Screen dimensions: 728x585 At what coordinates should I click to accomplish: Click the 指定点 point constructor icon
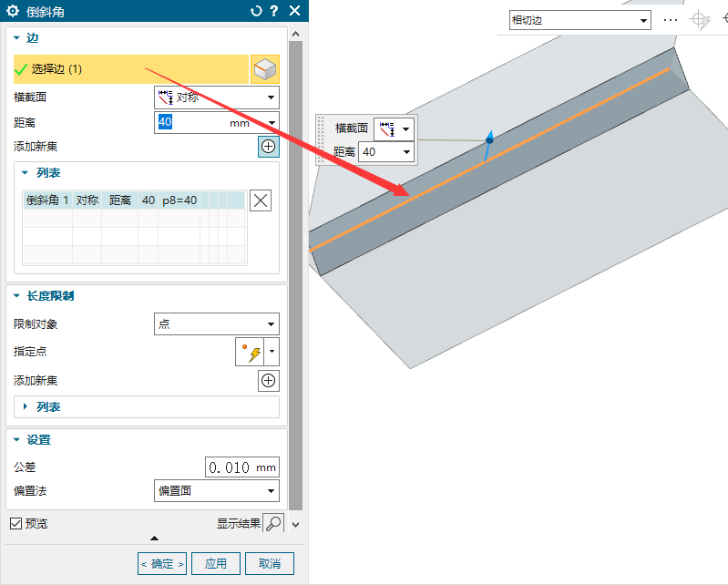click(249, 353)
